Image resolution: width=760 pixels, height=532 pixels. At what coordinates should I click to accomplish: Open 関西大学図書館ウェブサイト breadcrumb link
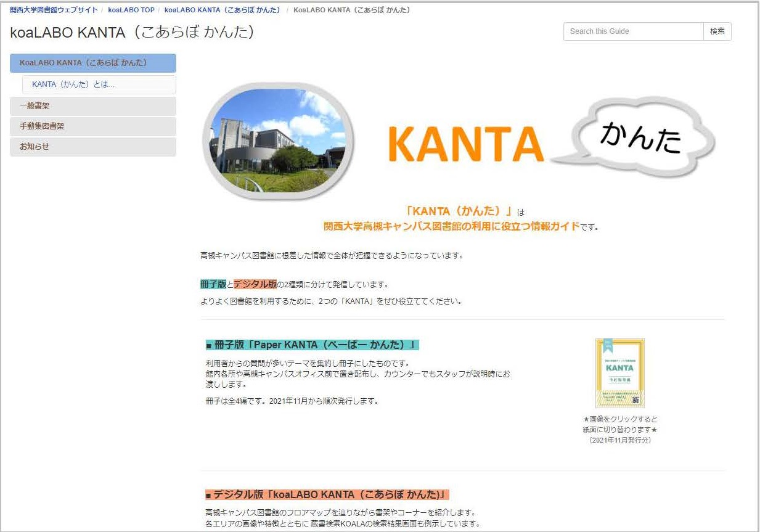click(x=54, y=10)
